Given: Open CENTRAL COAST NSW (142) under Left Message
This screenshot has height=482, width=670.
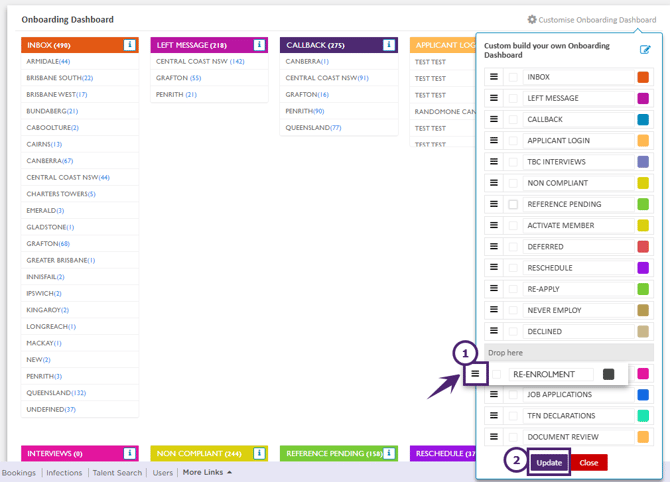Looking at the screenshot, I should 200,61.
